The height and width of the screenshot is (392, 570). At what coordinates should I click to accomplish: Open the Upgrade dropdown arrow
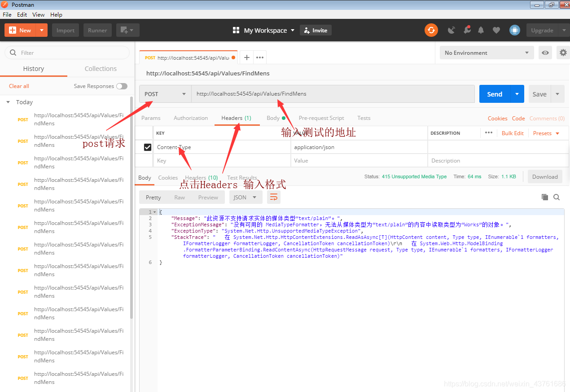(564, 30)
